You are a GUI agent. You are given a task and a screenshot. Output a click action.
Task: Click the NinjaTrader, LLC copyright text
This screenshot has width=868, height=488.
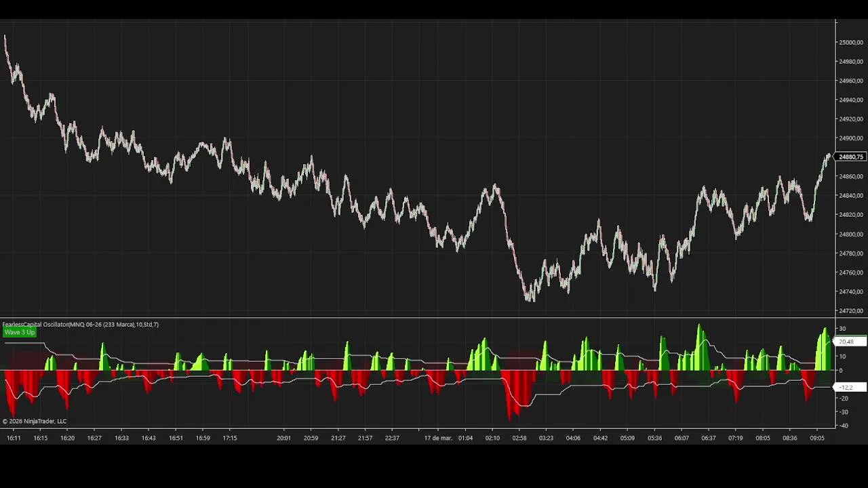pos(35,422)
